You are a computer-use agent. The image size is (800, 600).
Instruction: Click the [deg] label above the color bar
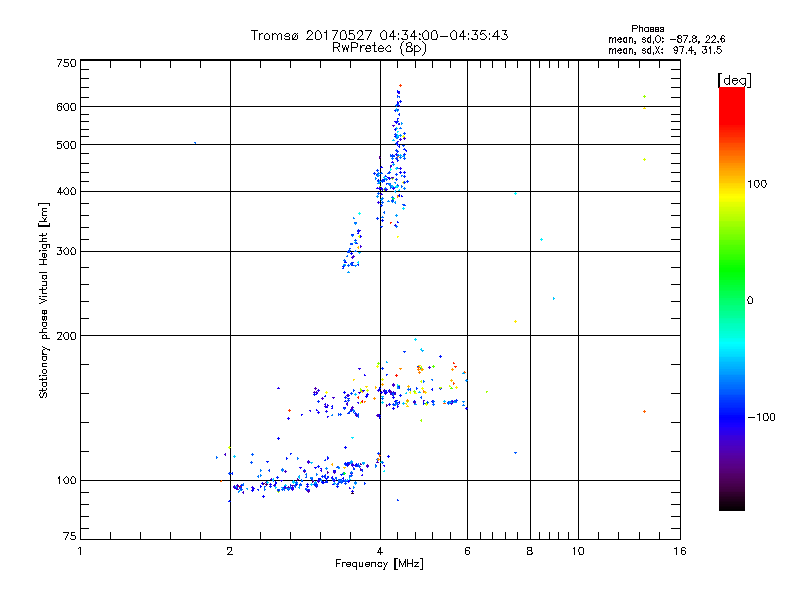coord(734,79)
